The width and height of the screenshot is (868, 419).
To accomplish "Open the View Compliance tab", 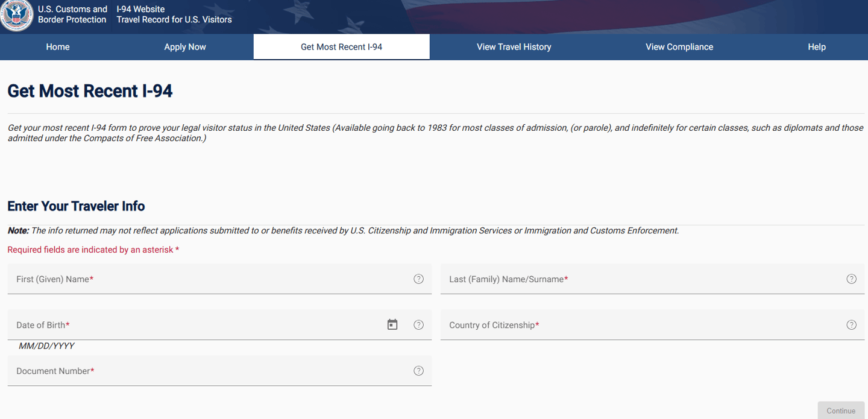I will (x=679, y=47).
